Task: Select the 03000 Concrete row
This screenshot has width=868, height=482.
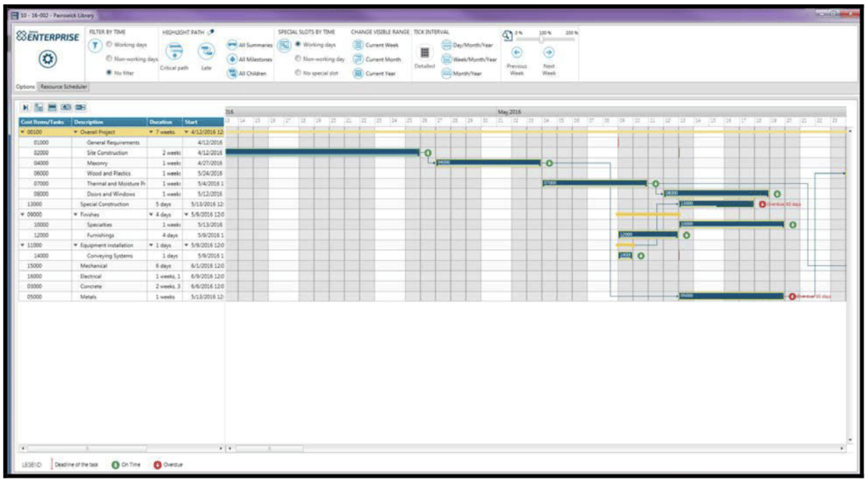Action: click(x=121, y=286)
